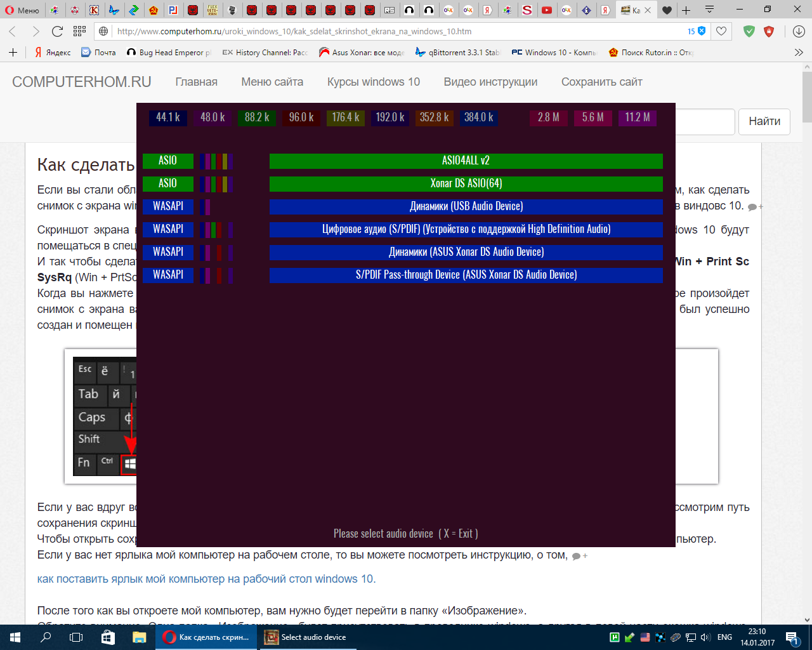Choose the ASIO4ALL v2 device

coord(466,161)
